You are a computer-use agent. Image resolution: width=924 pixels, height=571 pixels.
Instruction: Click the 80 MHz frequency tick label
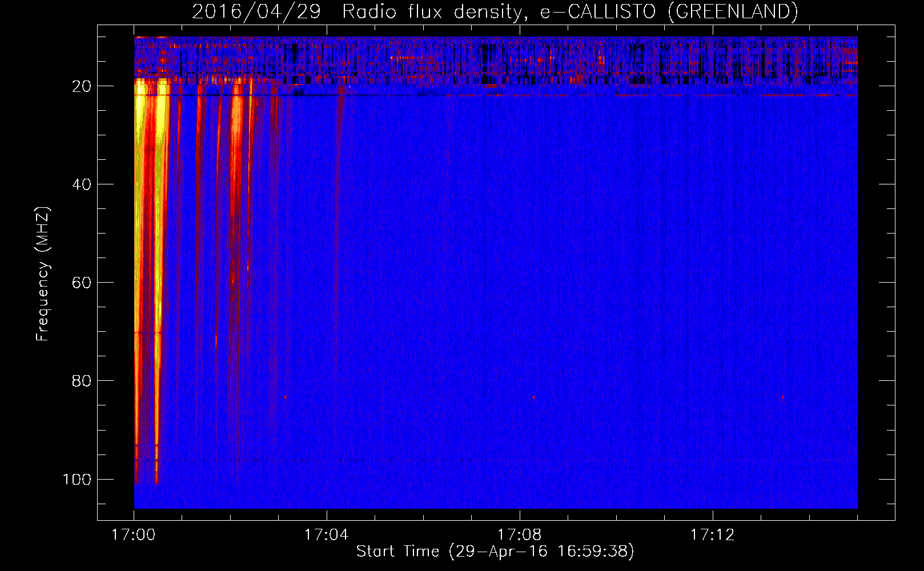(x=82, y=381)
